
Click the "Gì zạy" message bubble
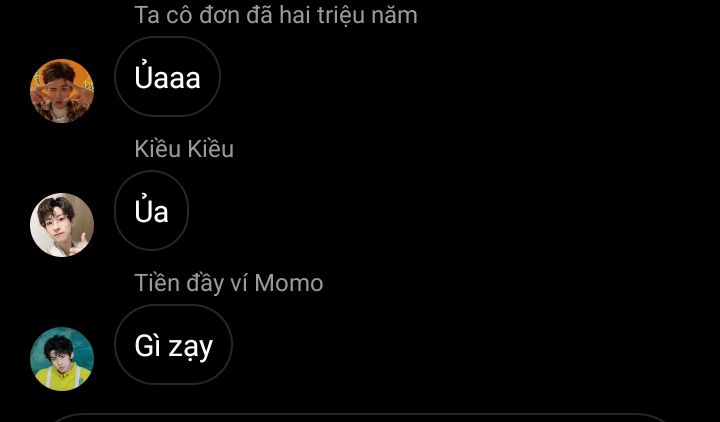click(x=173, y=344)
